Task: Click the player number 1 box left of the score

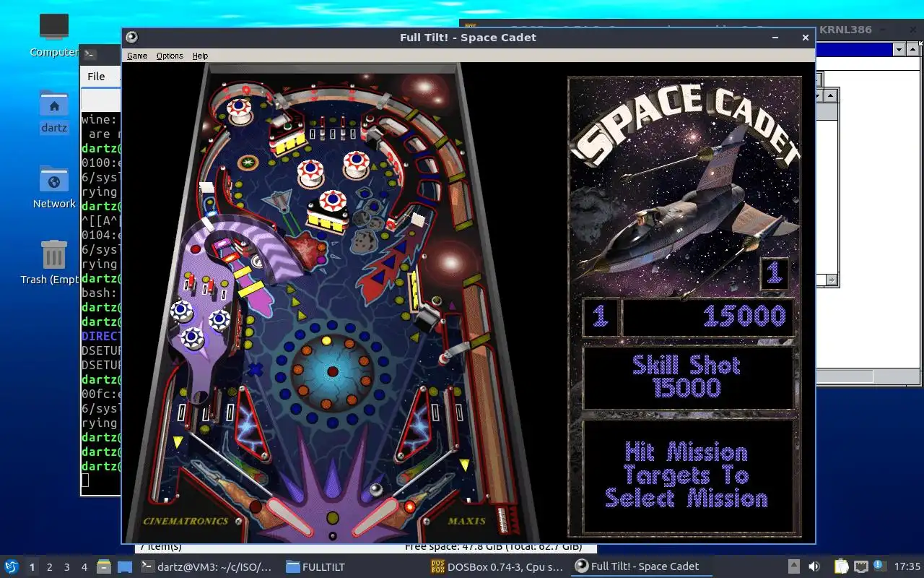Action: point(601,316)
